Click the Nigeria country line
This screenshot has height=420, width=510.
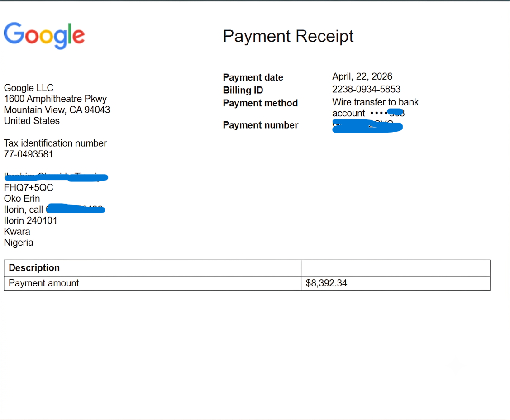tap(19, 243)
